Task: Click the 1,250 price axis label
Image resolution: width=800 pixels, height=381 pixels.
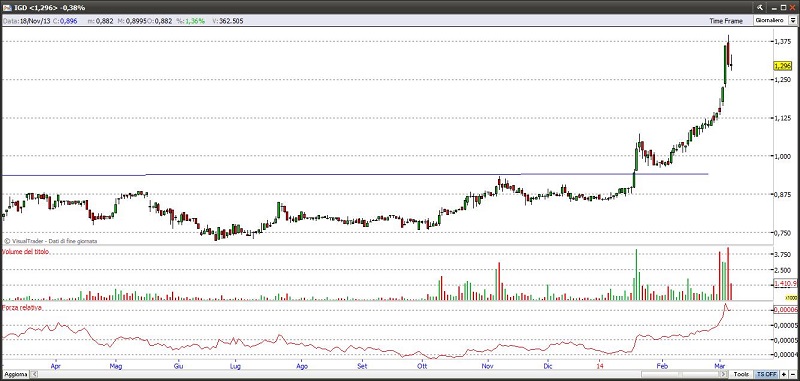Action: click(x=782, y=80)
